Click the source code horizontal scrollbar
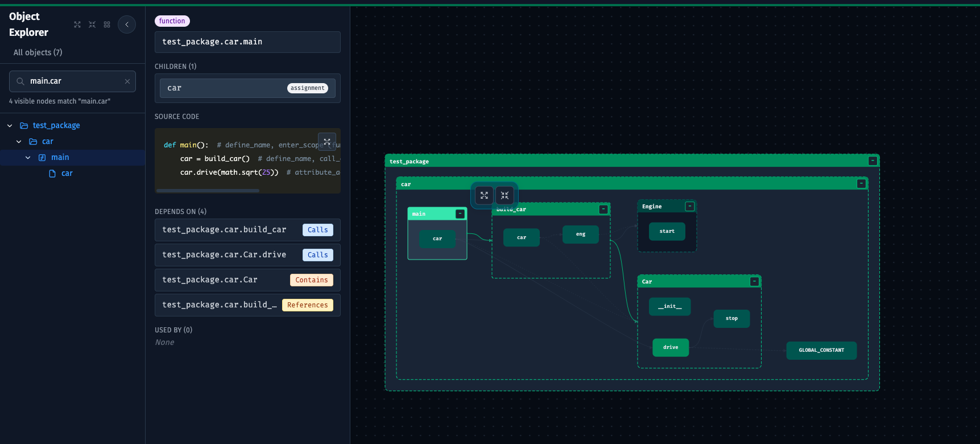Viewport: 980px width, 444px height. point(208,191)
